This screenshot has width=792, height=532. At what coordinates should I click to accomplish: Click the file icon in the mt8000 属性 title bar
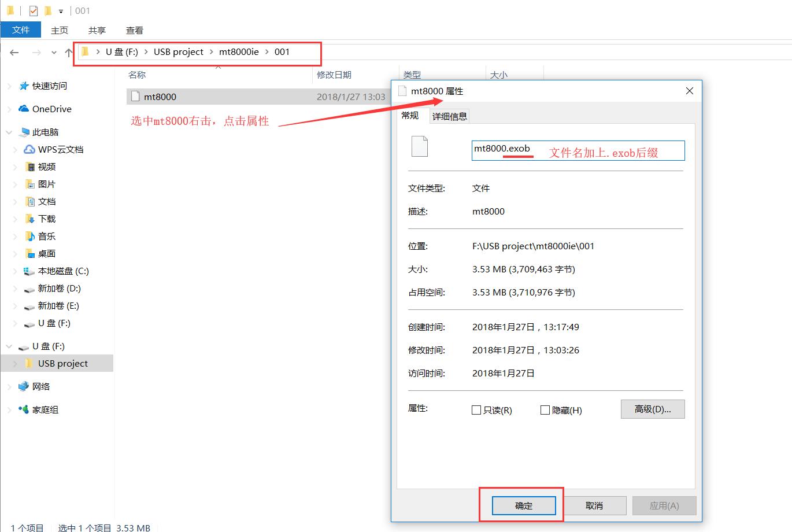point(402,91)
